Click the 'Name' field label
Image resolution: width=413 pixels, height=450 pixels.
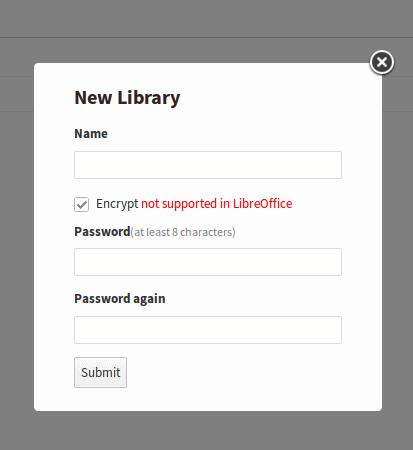click(x=91, y=134)
